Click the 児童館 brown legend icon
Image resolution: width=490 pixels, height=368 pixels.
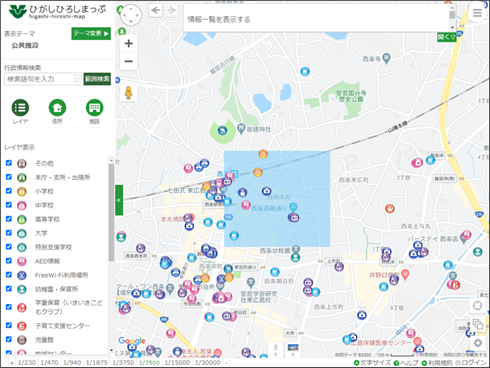(x=22, y=340)
